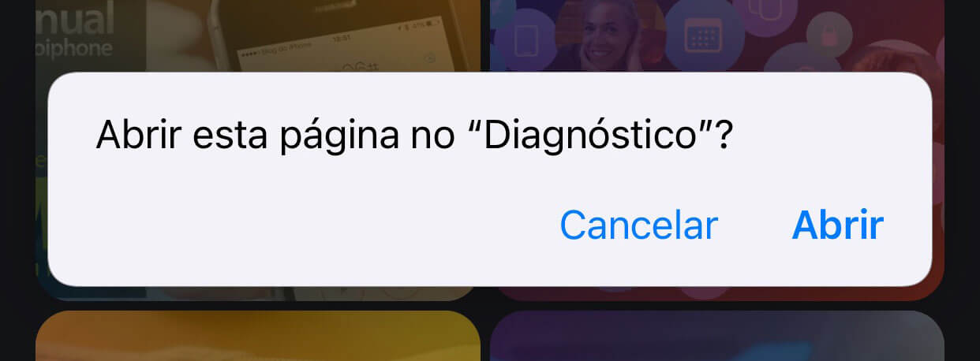Tap the blue Abrir button
This screenshot has width=980, height=361.
(837, 226)
